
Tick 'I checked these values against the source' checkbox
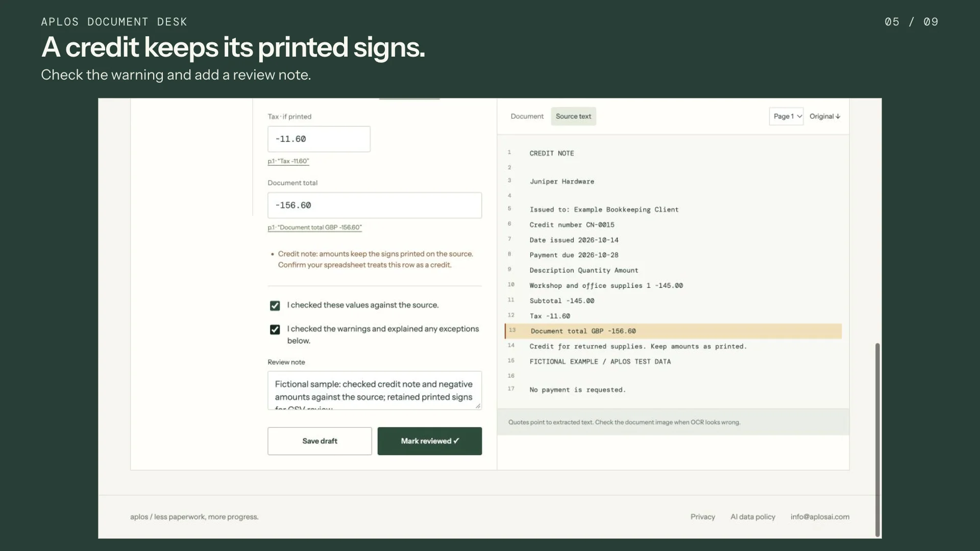click(275, 306)
